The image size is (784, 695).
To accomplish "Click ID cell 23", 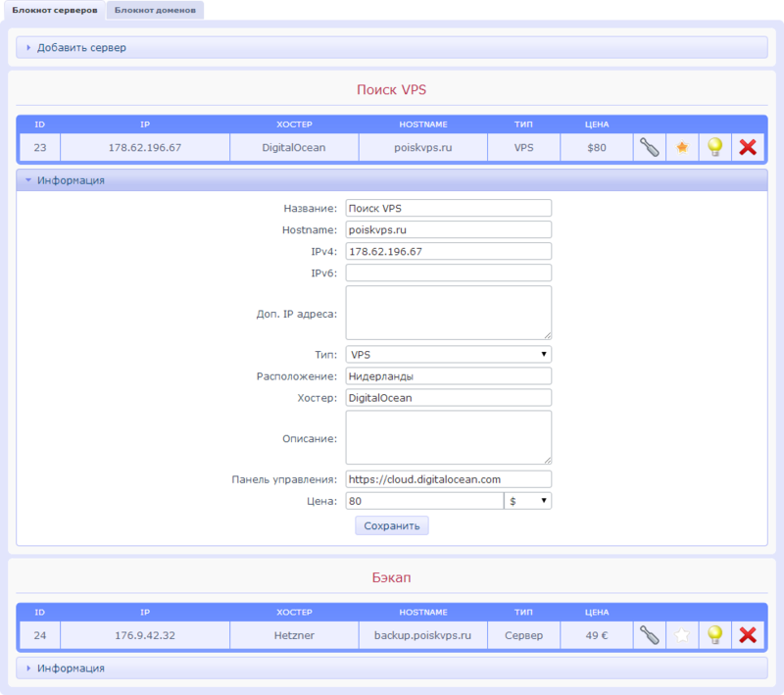I will 40,147.
